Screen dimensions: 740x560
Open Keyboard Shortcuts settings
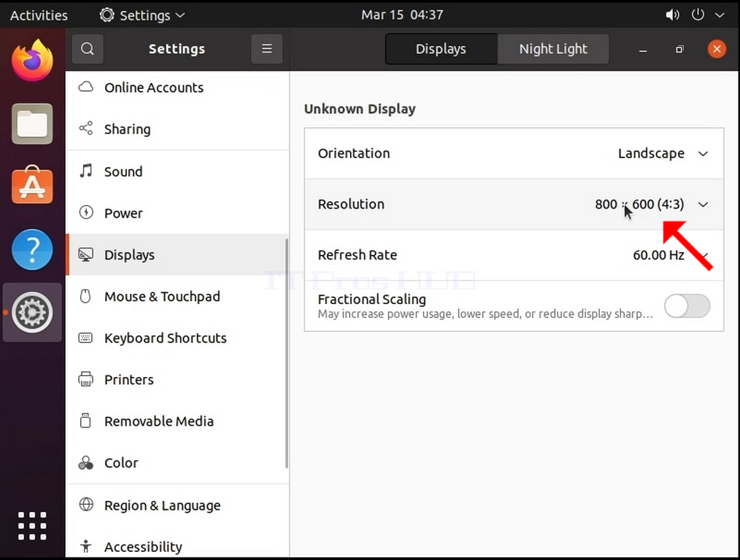point(177,338)
